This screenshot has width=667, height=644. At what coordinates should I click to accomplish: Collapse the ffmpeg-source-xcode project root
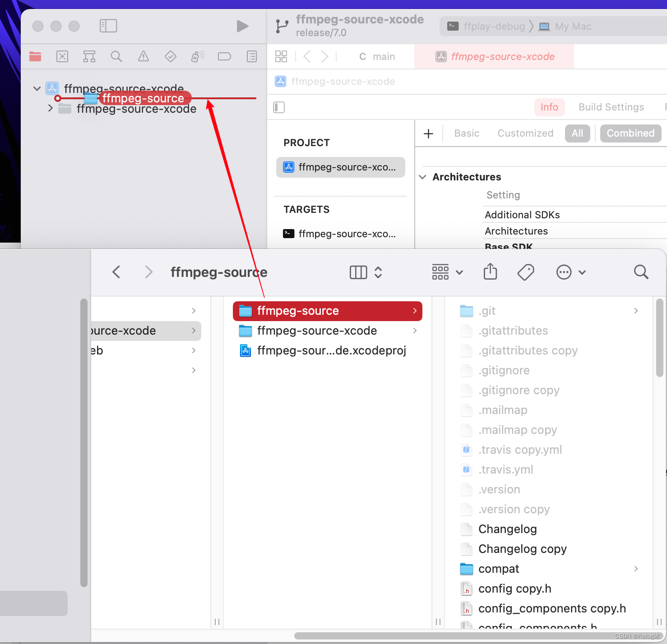tap(37, 88)
